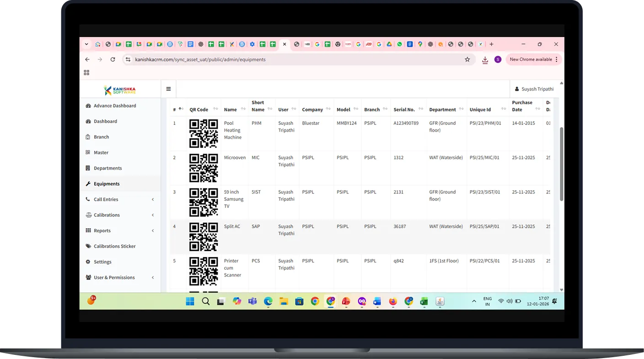Image resolution: width=644 pixels, height=359 pixels.
Task: Switch to the Google Maps tab
Action: pos(420,44)
